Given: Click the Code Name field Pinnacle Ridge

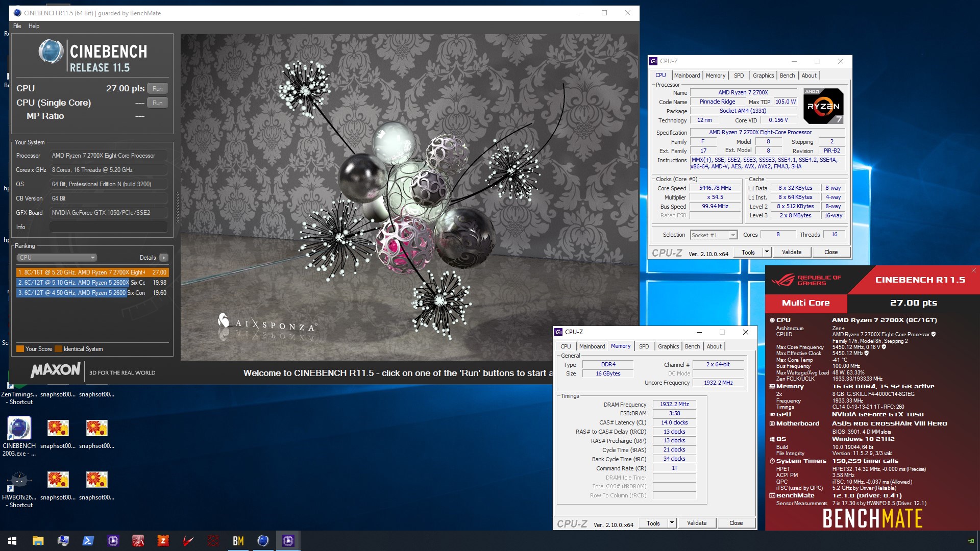Looking at the screenshot, I should click(x=717, y=102).
